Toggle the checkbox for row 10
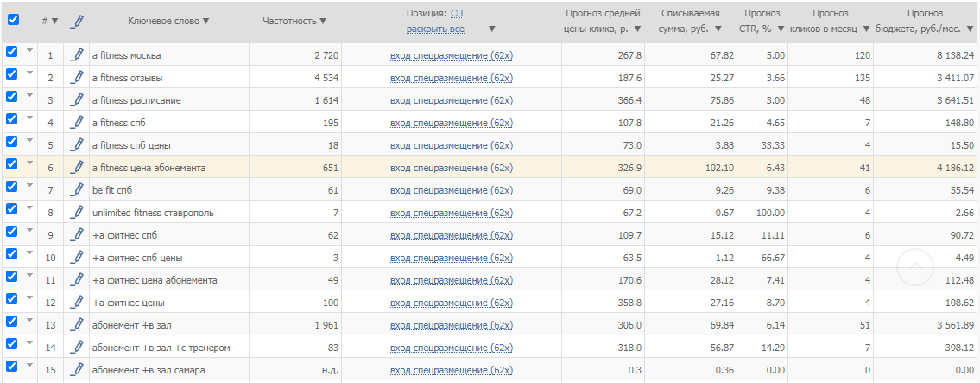Image resolution: width=980 pixels, height=383 pixels. (x=12, y=257)
